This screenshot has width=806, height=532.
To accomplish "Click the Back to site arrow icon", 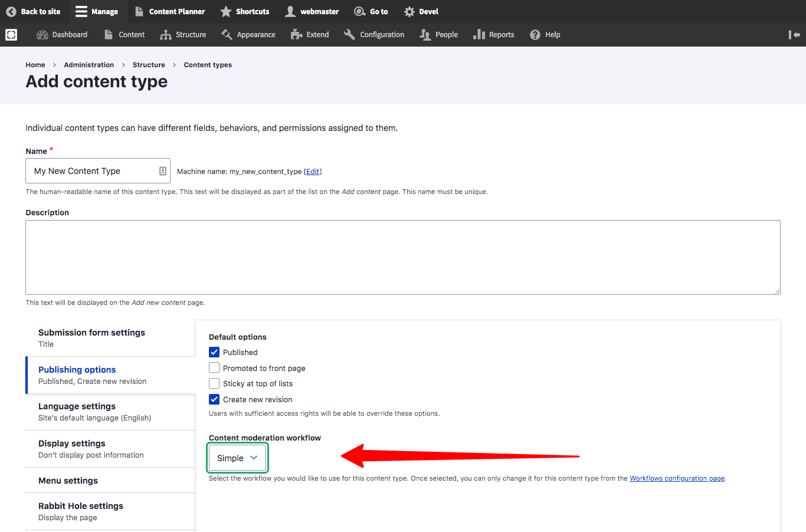I will tap(11, 11).
